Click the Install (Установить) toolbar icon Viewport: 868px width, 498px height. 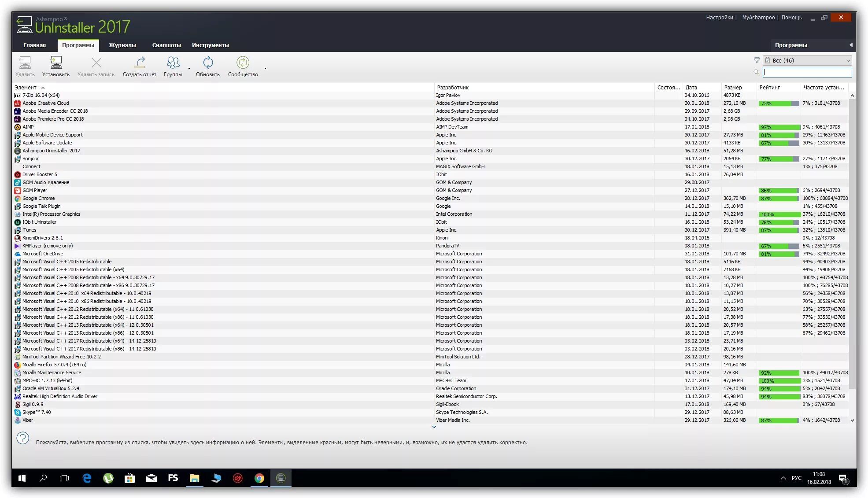point(56,66)
